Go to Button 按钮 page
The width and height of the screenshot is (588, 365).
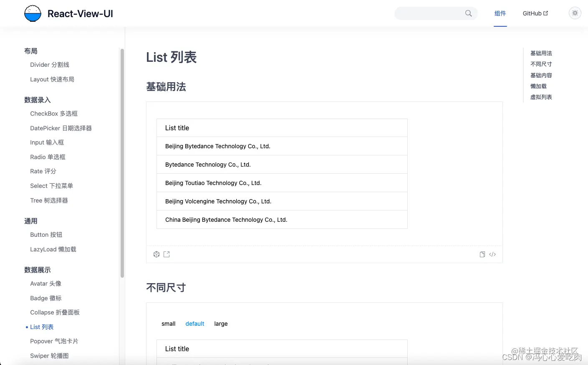click(46, 235)
